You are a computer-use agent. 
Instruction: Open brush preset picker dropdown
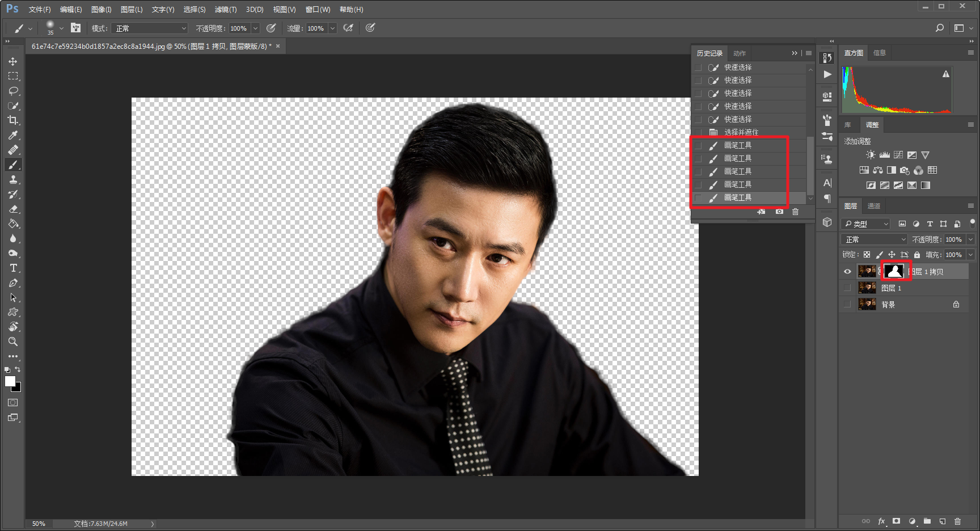61,28
